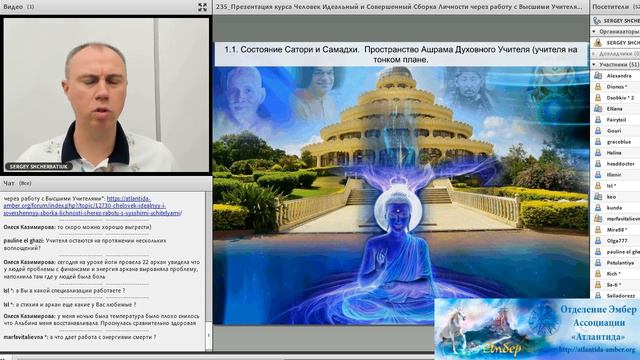
Task: Click the SERGEY SHCHERBATIUK video name label
Action: [39, 167]
